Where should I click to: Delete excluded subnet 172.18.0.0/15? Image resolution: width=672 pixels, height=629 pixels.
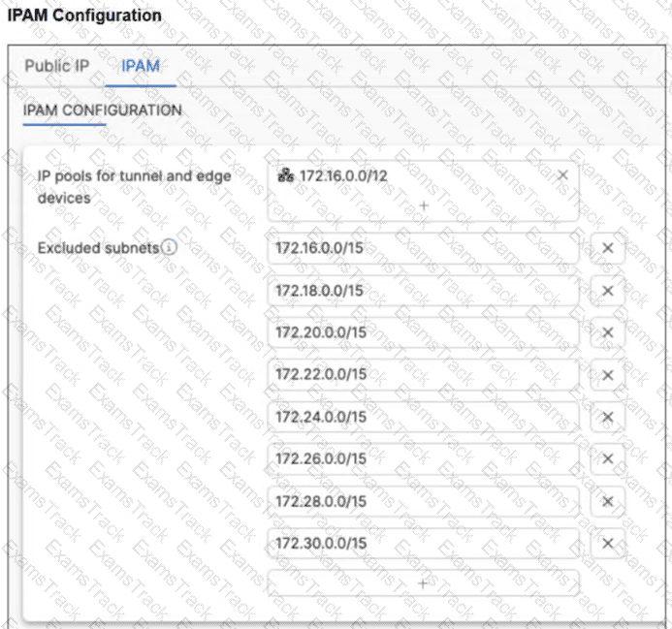(x=608, y=291)
